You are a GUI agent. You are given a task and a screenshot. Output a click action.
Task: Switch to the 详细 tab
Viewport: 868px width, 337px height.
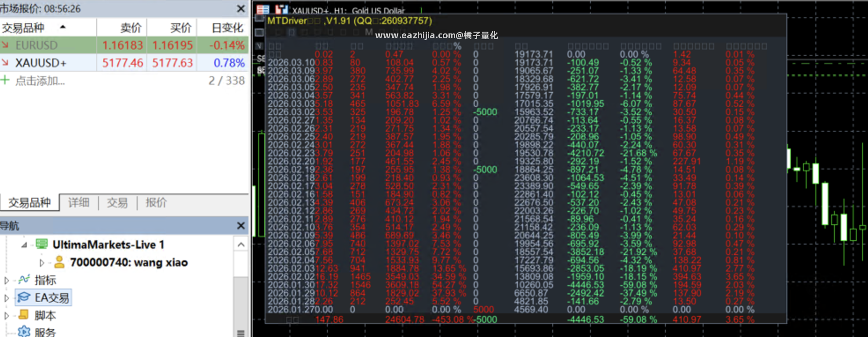[x=79, y=202]
